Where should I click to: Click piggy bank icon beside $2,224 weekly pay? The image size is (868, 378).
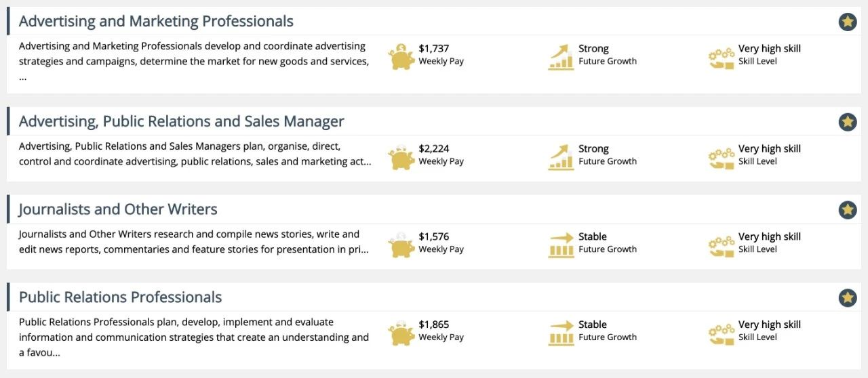(401, 156)
